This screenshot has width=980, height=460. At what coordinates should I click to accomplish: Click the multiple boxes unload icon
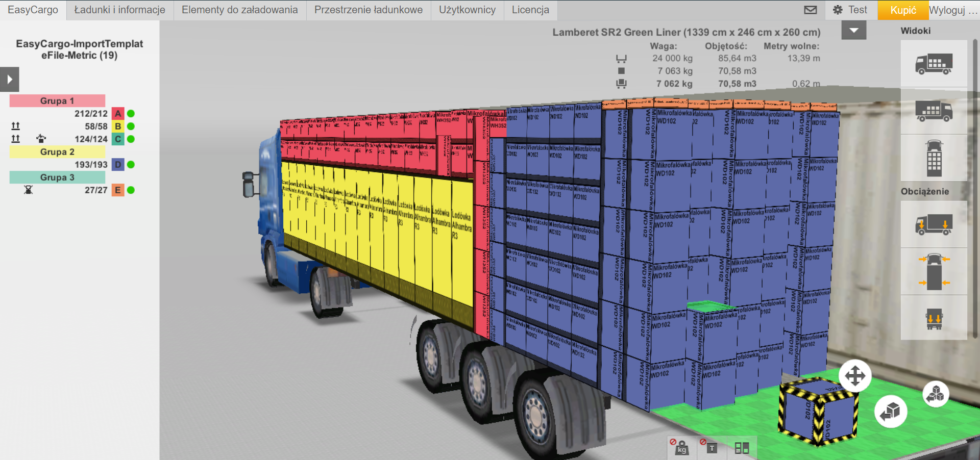click(936, 394)
